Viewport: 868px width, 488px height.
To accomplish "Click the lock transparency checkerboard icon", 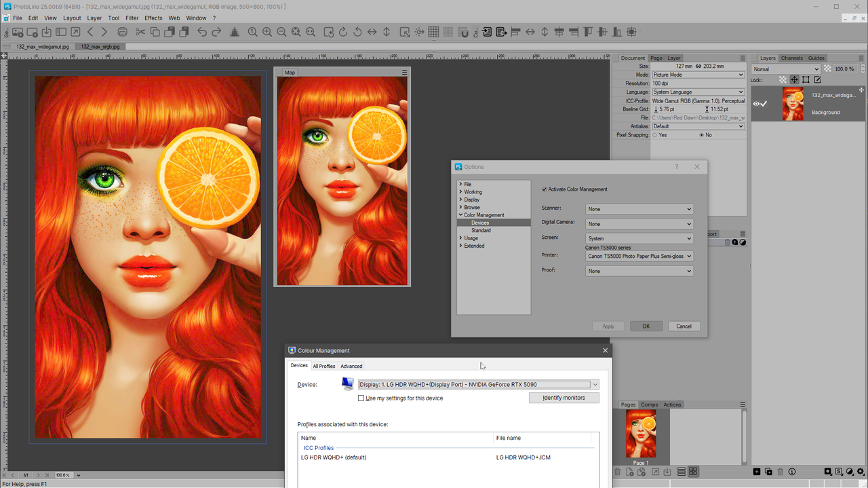I will tap(783, 80).
